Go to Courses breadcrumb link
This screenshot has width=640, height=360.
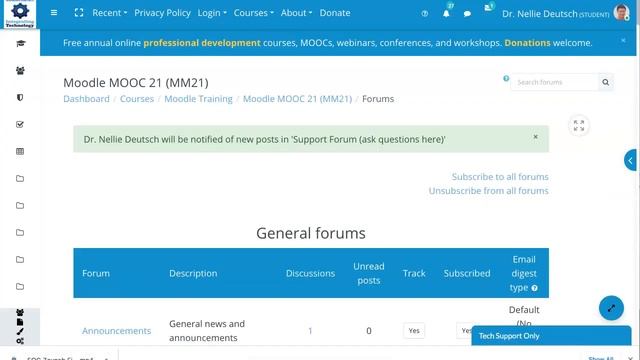(x=137, y=99)
